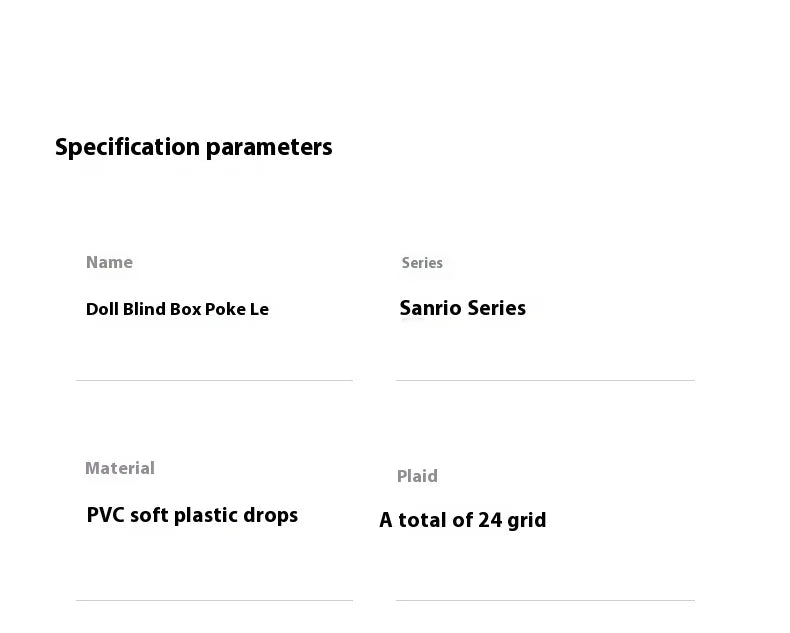This screenshot has height=633, width=790.
Task: Click the Specification parameters heading
Action: (x=193, y=147)
